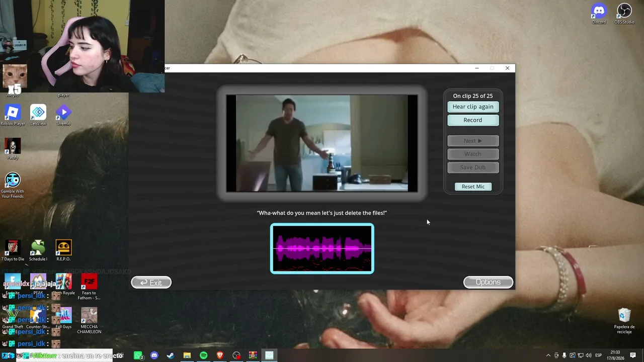Open the MECCHA CHAMELEON shortcut
Screen dimensions: 644x362
89,321
